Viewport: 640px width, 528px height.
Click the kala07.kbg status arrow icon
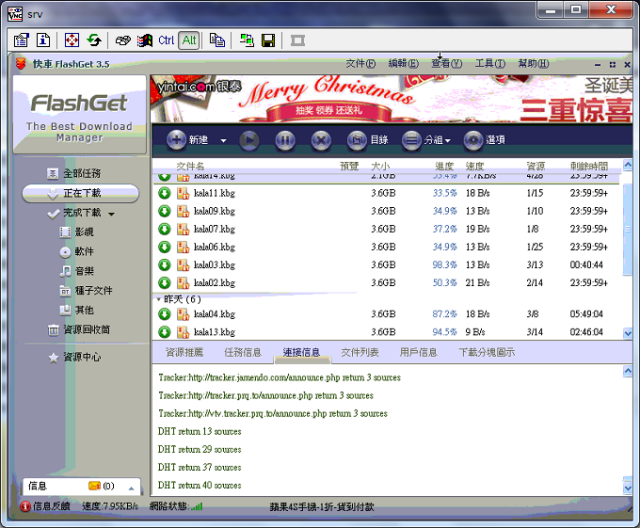pyautogui.click(x=164, y=229)
